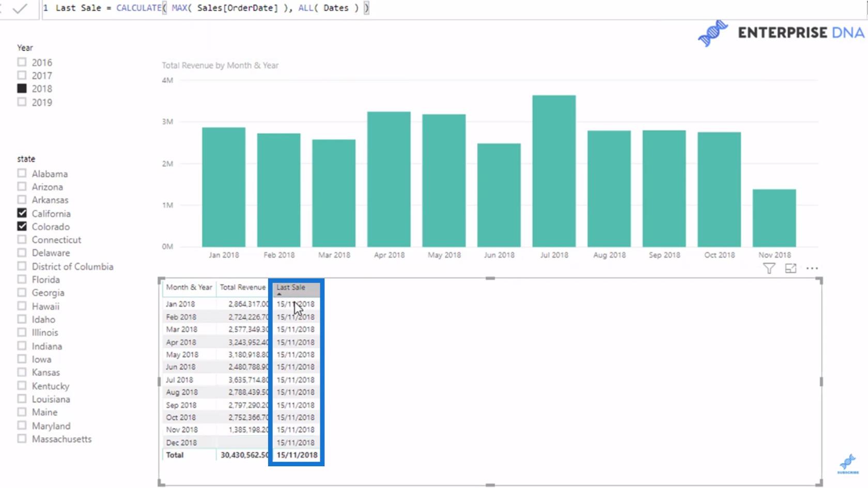Select the Arizona state checkbox

click(x=22, y=186)
